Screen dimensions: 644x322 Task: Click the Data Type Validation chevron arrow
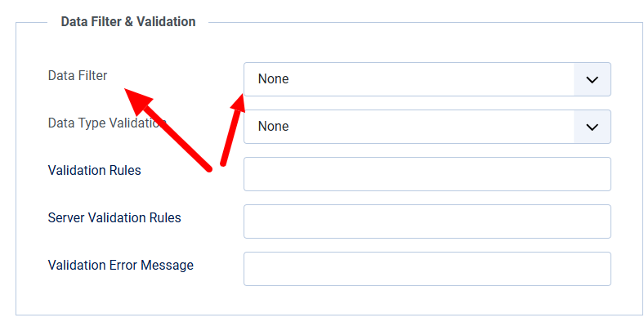pos(592,127)
